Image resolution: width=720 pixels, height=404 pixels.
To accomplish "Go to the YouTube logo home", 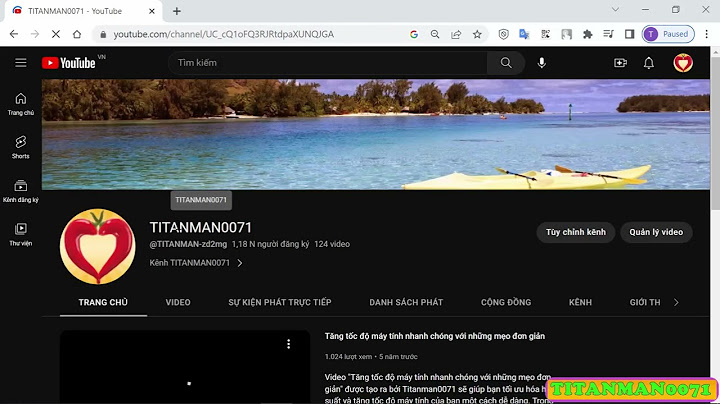I will (69, 63).
